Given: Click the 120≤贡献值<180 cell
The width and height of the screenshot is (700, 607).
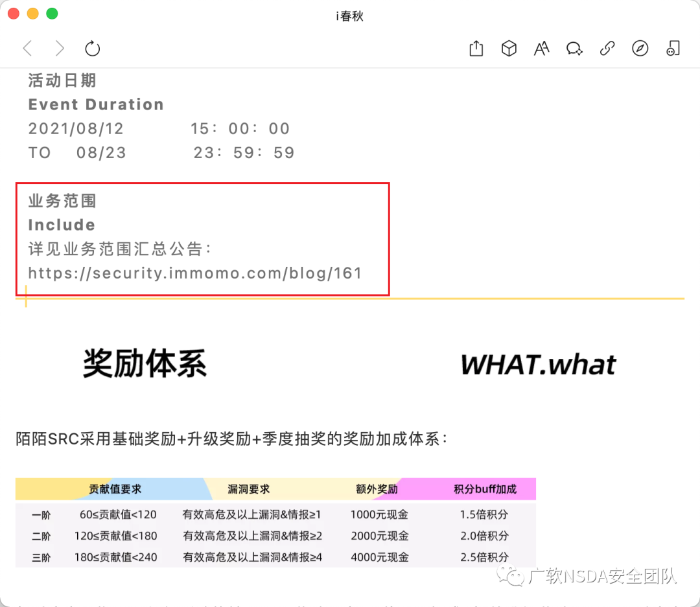Looking at the screenshot, I should (x=115, y=536).
